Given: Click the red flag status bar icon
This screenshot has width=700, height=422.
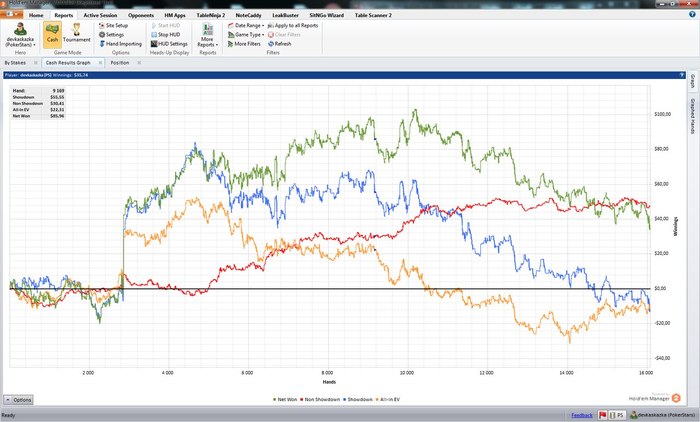Looking at the screenshot, I should 603,415.
